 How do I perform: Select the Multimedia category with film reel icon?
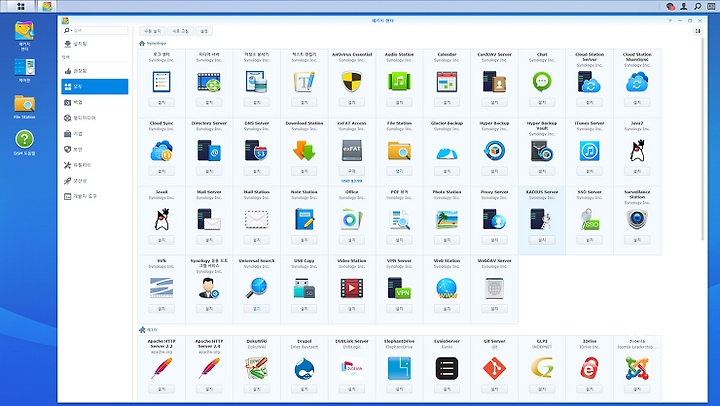pos(95,118)
